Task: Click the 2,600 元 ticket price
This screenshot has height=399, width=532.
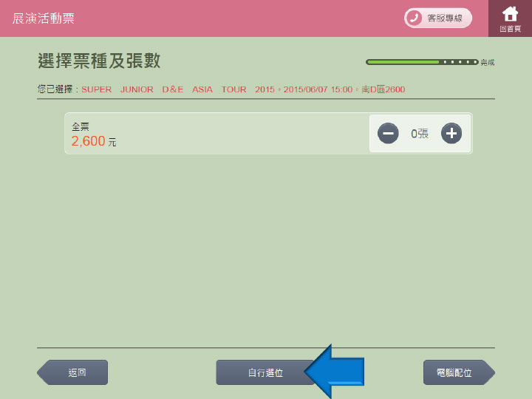Action: (x=93, y=141)
